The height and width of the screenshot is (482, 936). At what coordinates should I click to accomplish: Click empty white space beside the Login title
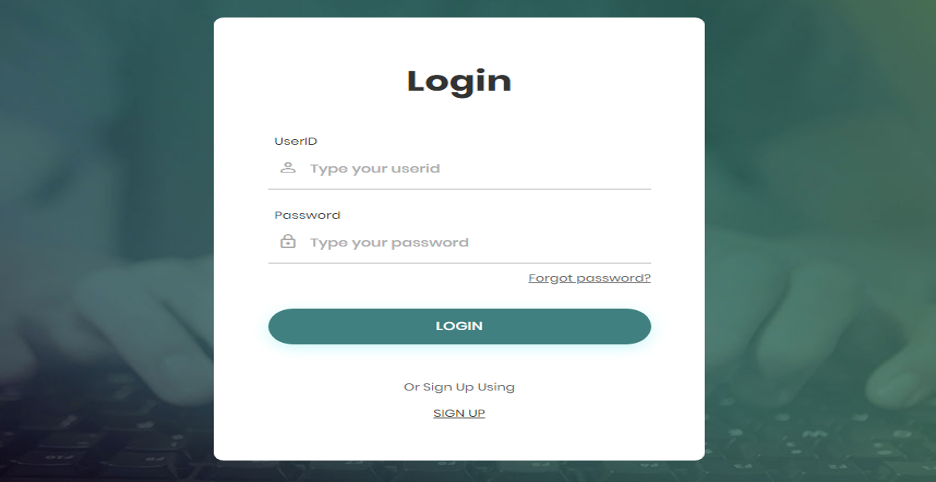click(x=597, y=81)
